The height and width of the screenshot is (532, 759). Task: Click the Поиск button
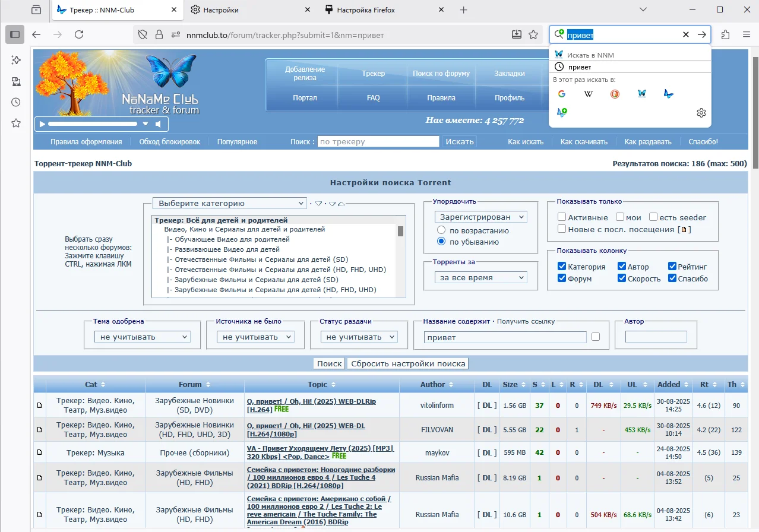click(x=329, y=363)
